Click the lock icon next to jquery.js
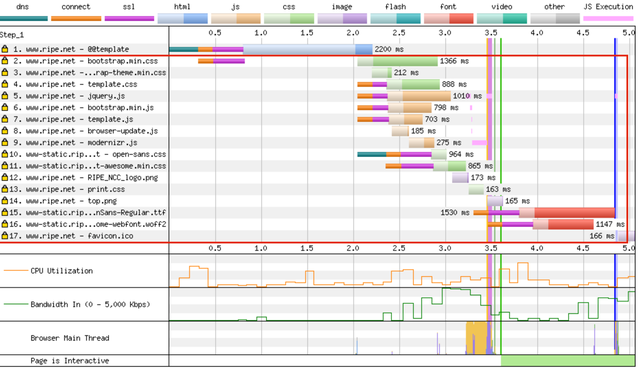Viewport: 640px width, 375px height. [5, 96]
